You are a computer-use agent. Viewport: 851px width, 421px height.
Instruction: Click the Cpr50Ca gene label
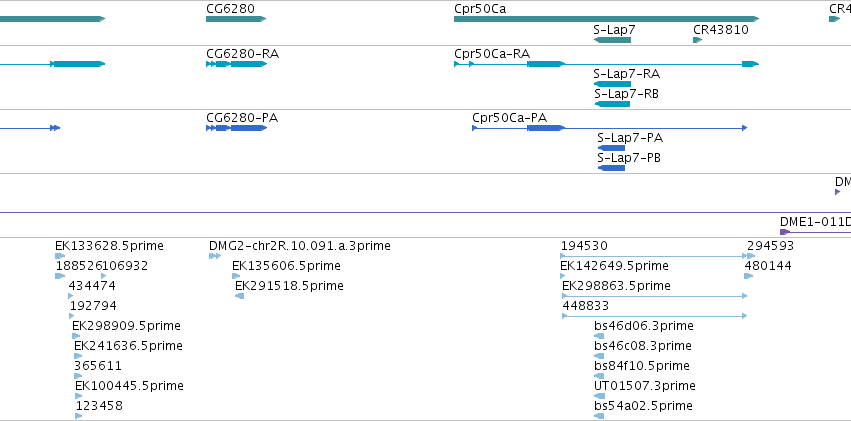pos(480,9)
